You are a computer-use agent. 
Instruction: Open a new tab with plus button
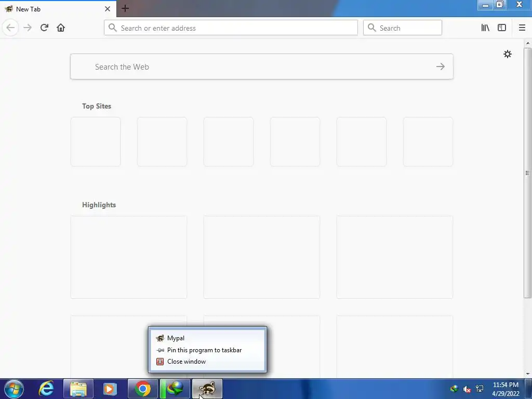click(125, 8)
